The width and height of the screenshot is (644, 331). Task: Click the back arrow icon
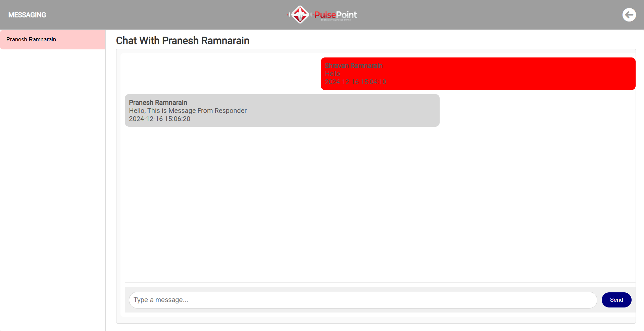tap(629, 15)
